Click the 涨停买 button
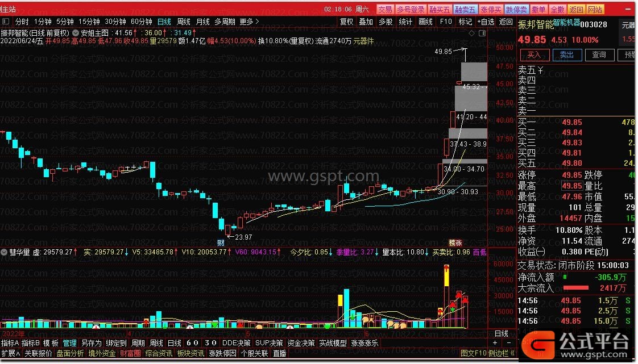Screen dimensions: 638x364 click(491, 9)
